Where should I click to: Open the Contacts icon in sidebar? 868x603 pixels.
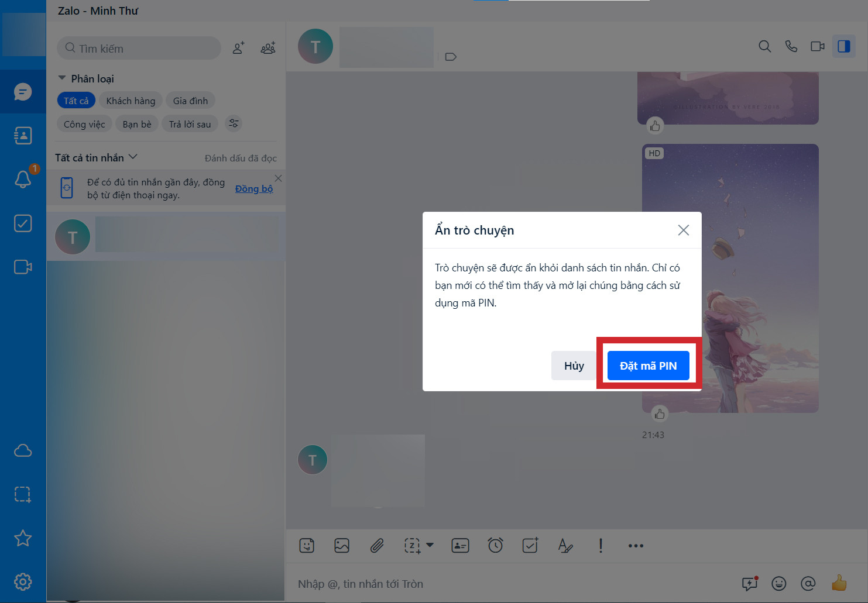tap(23, 136)
